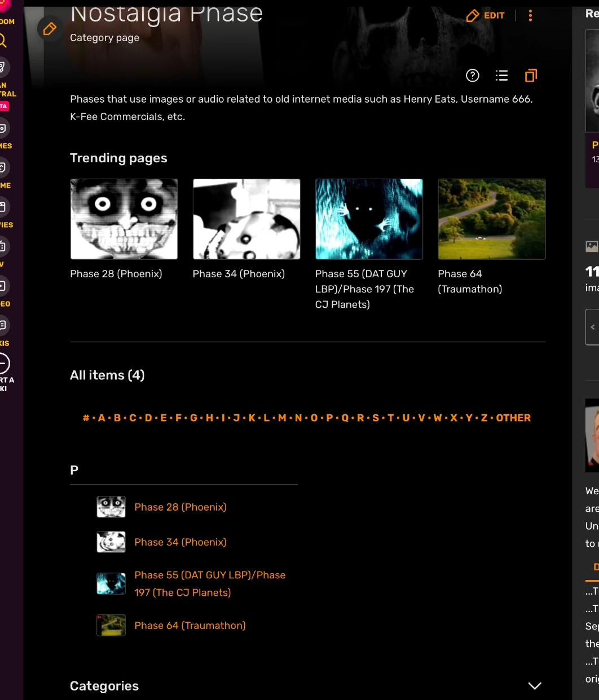599x700 pixels.
Task: Open the Phase 64 (Traumathon) link
Action: [190, 625]
